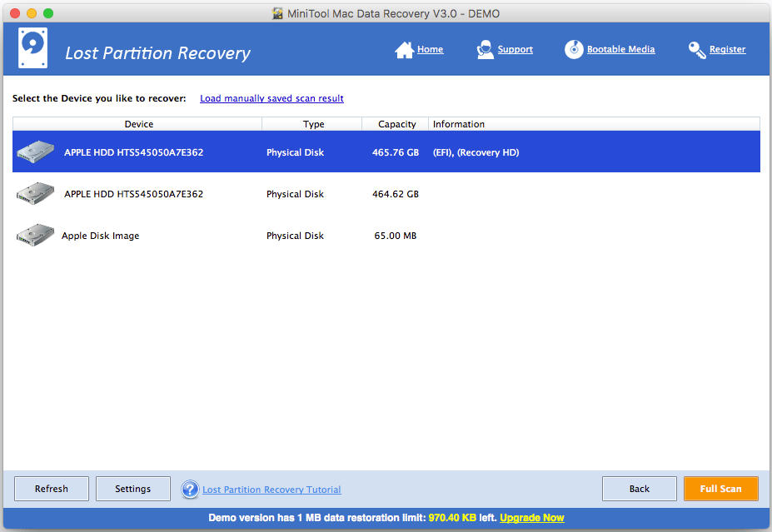Click Physical Disk type of 464.62 GB drive
Viewport: 772px width, 532px height.
295,194
